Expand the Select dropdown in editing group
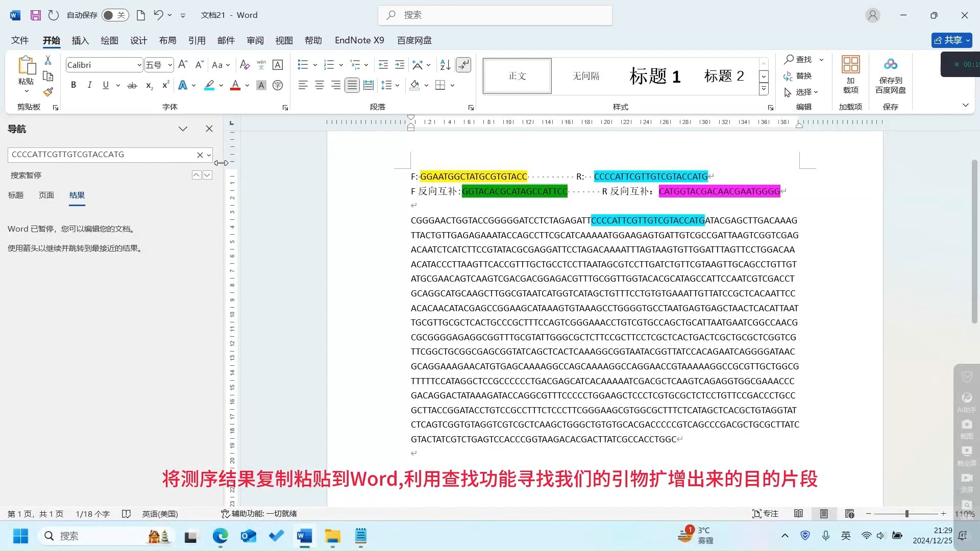 (801, 92)
